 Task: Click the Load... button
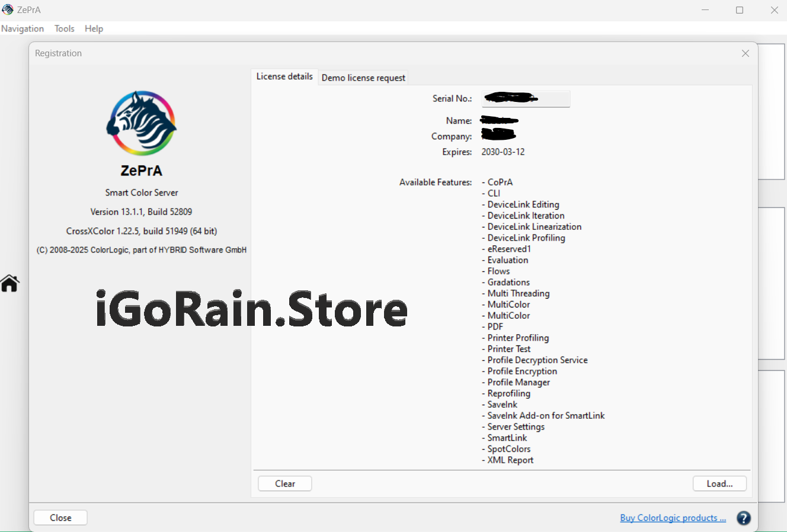(x=719, y=483)
